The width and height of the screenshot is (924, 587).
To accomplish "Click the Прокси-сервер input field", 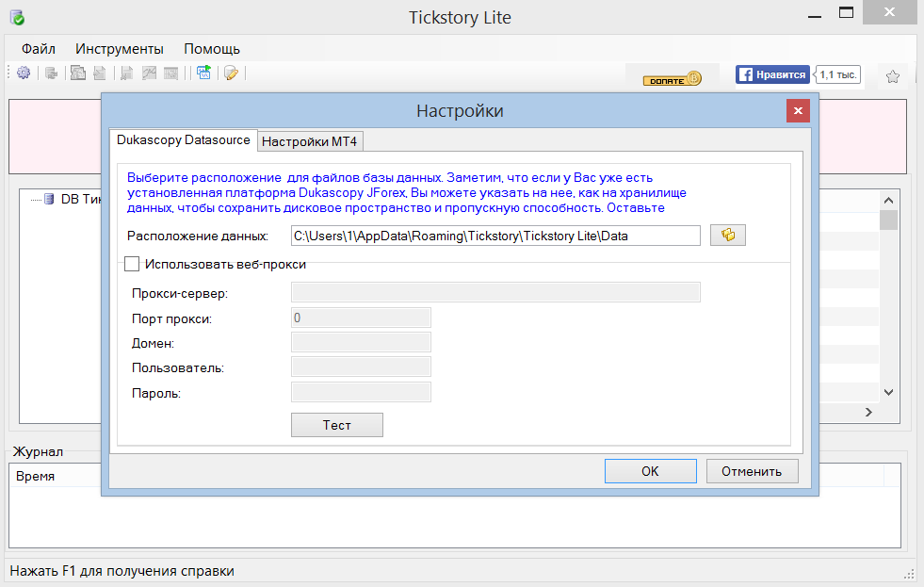I will click(x=495, y=292).
